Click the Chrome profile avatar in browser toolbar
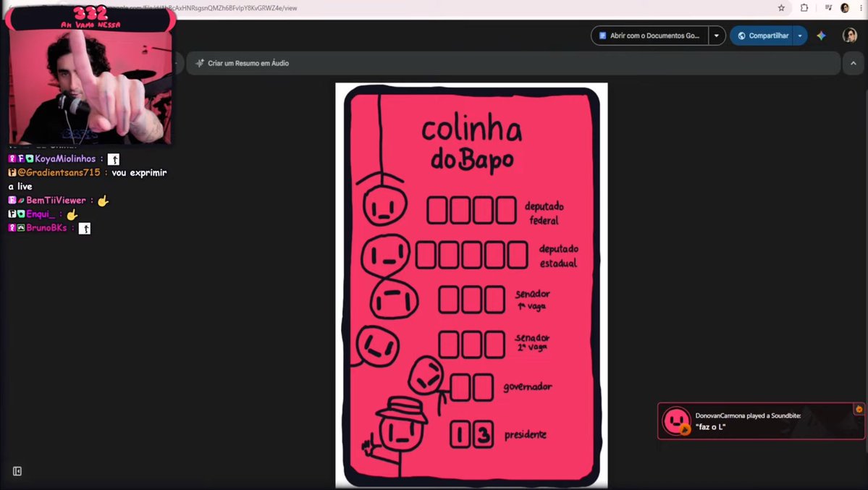This screenshot has width=868, height=490. 845,8
